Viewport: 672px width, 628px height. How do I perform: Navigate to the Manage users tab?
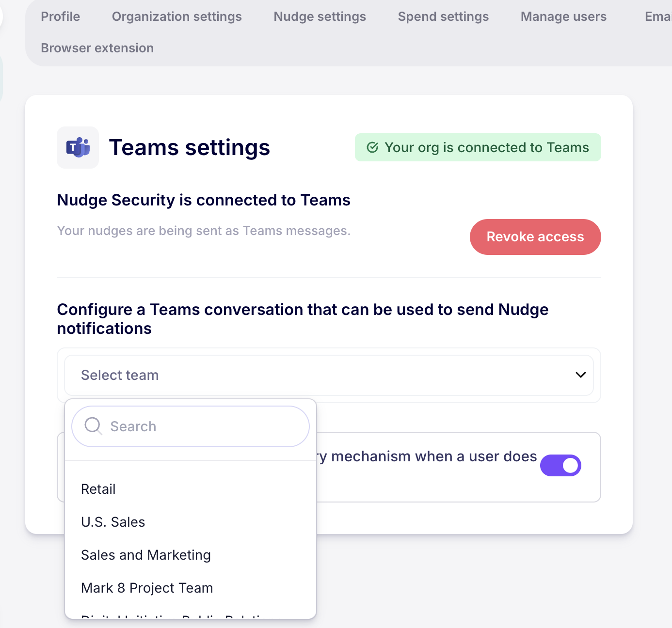[x=563, y=16]
